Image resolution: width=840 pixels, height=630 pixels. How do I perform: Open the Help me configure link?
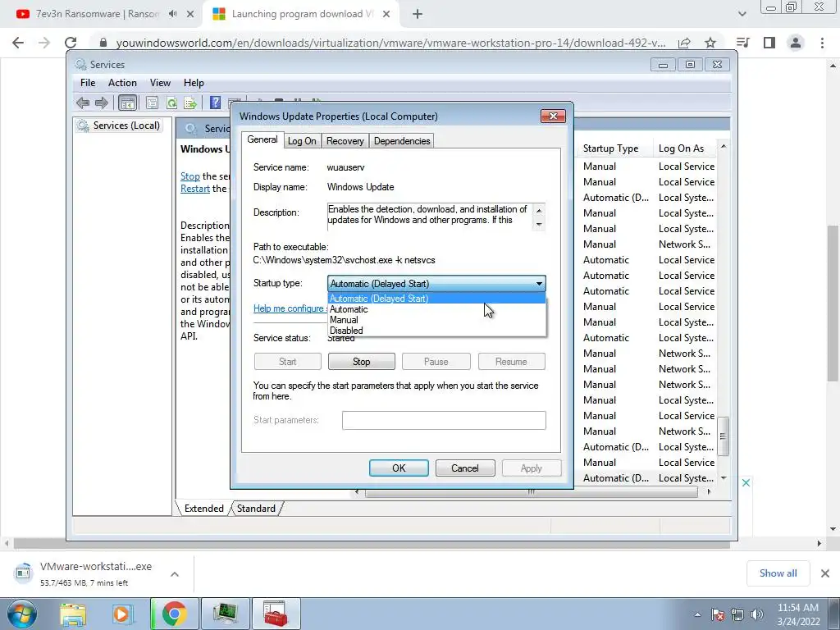point(290,308)
